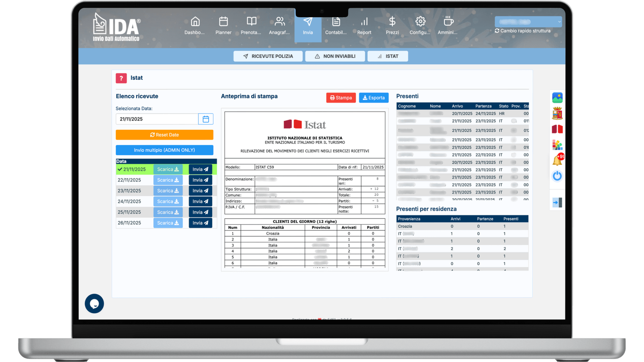Click the red question mark help icon
This screenshot has width=644, height=362.
(x=121, y=78)
